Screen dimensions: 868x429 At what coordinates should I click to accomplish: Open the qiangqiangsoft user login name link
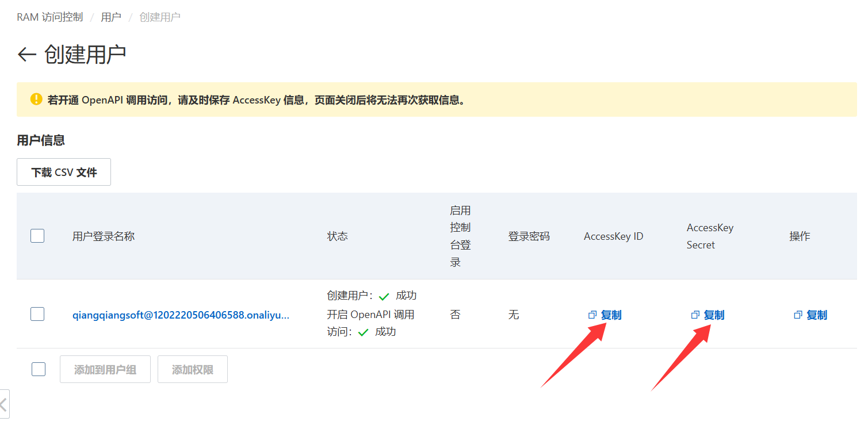pos(181,315)
